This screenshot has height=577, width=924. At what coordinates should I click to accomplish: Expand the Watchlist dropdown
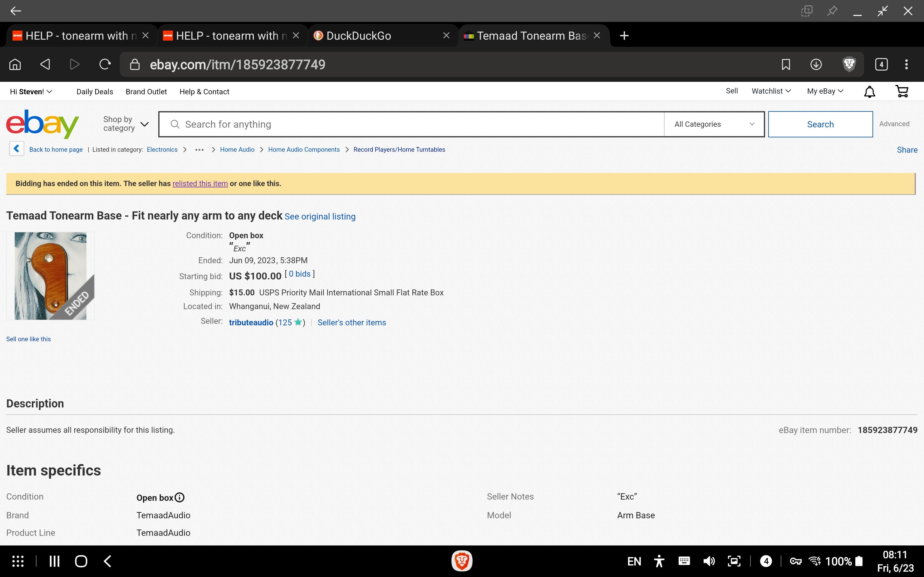[x=771, y=91]
